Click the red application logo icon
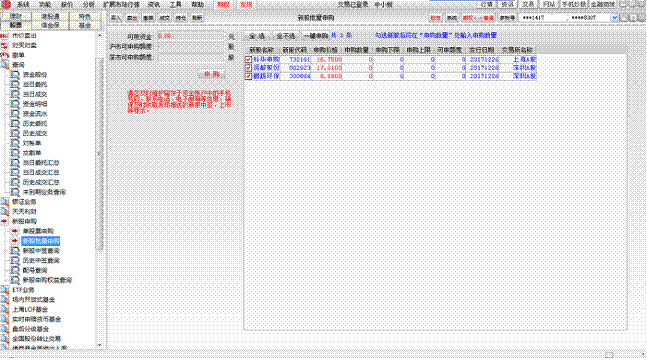The image size is (647, 360). click(6, 5)
